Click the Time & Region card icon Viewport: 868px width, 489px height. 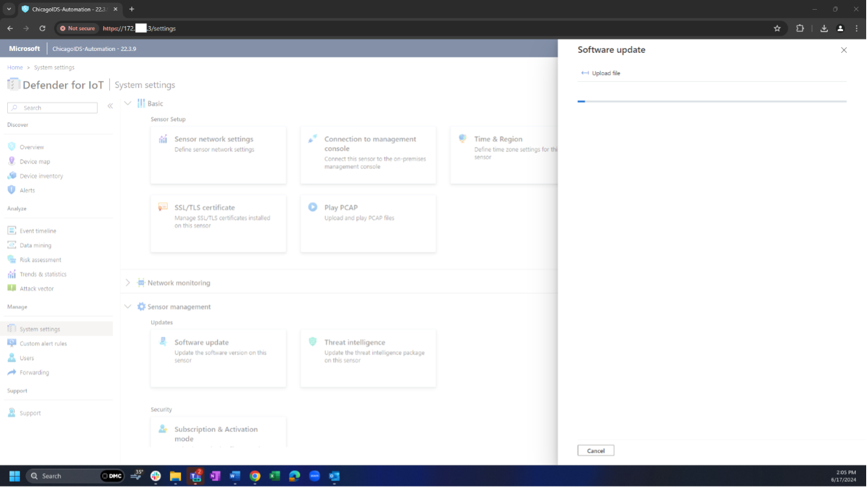463,139
